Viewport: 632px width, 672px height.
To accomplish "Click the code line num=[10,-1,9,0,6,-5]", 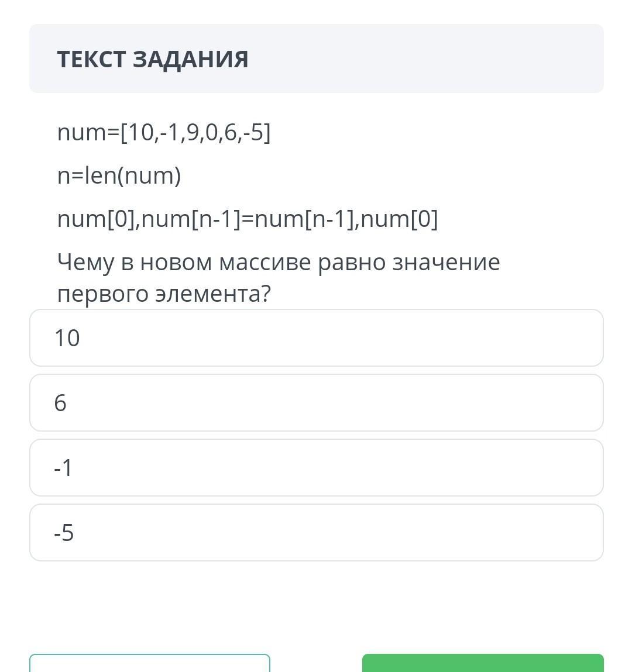I will (x=164, y=133).
